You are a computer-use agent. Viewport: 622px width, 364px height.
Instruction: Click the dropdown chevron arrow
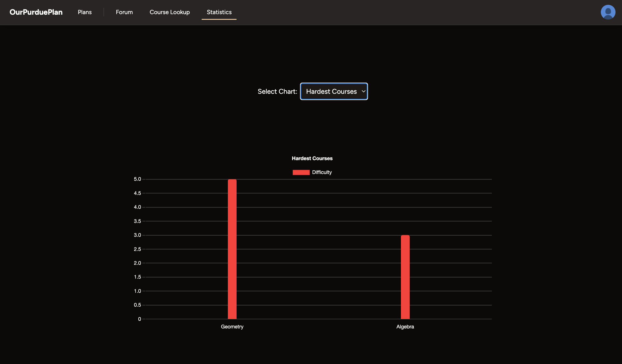[363, 91]
